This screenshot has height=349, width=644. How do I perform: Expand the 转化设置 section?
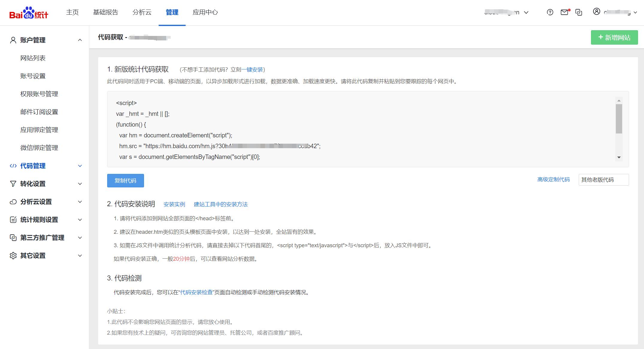(x=79, y=183)
